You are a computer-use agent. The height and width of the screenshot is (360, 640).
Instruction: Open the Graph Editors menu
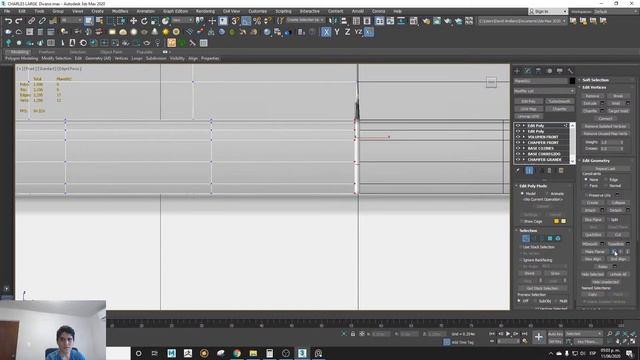pyautogui.click(x=176, y=11)
